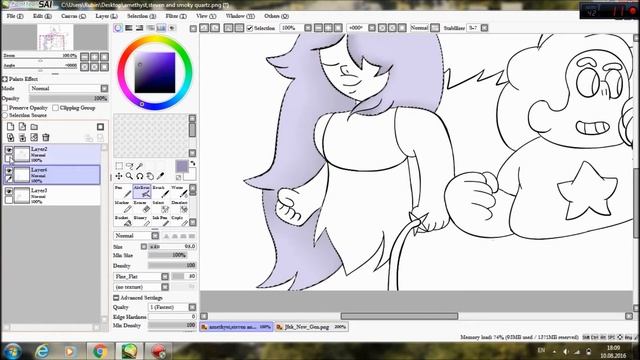This screenshot has height=360, width=640.
Task: Open the Stabilizer value dropdown
Action: (484, 28)
